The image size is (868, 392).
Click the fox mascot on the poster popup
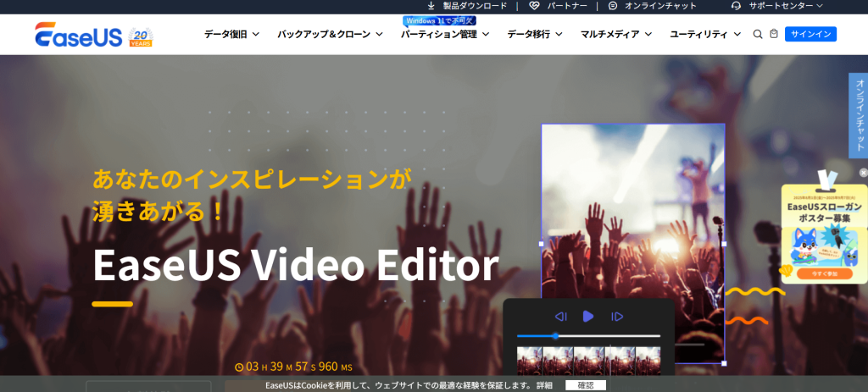pyautogui.click(x=804, y=245)
